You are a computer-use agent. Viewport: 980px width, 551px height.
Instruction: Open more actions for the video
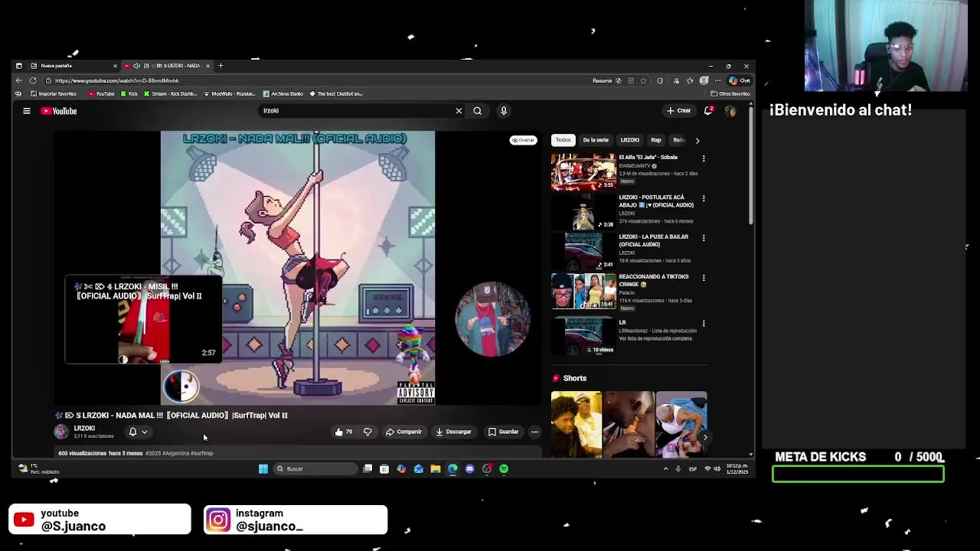coord(534,432)
